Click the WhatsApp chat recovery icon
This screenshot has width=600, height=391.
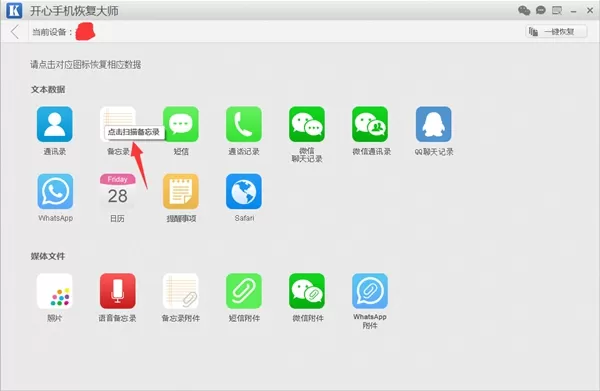tap(55, 191)
